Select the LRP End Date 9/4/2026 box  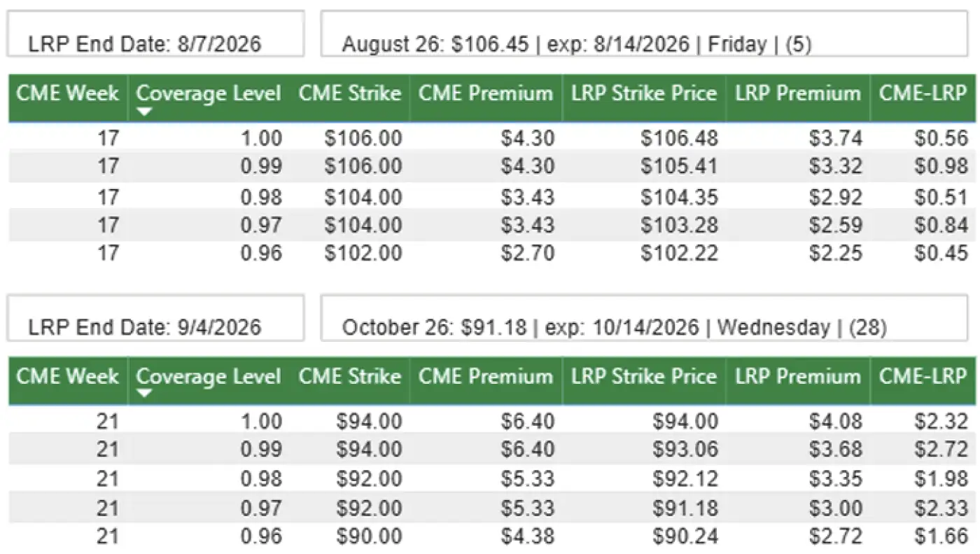155,317
